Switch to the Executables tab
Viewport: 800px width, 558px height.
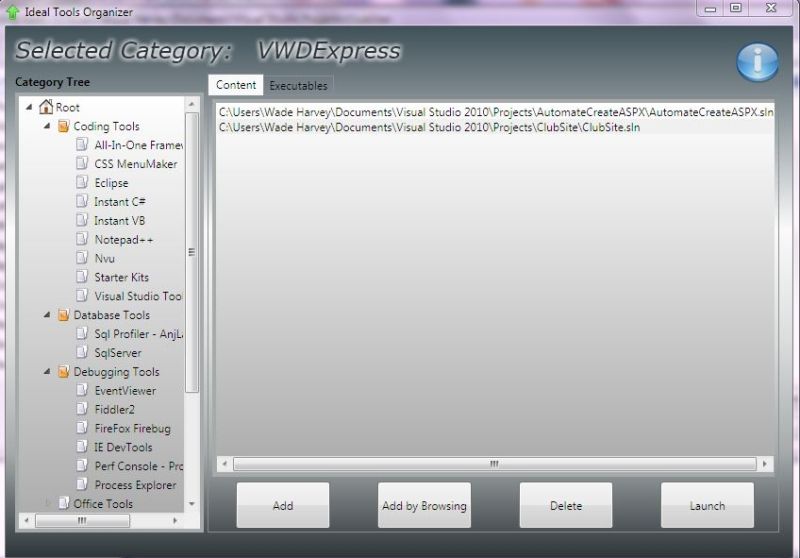(x=298, y=86)
